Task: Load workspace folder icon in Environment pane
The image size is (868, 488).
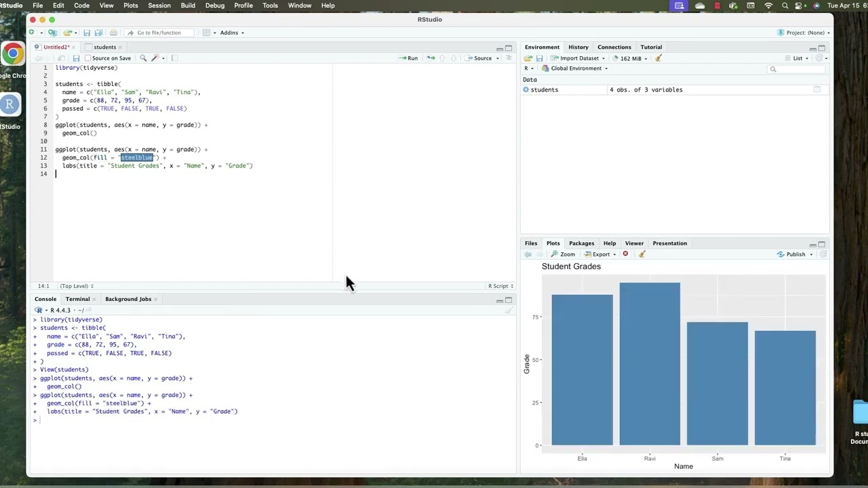Action: pyautogui.click(x=528, y=58)
